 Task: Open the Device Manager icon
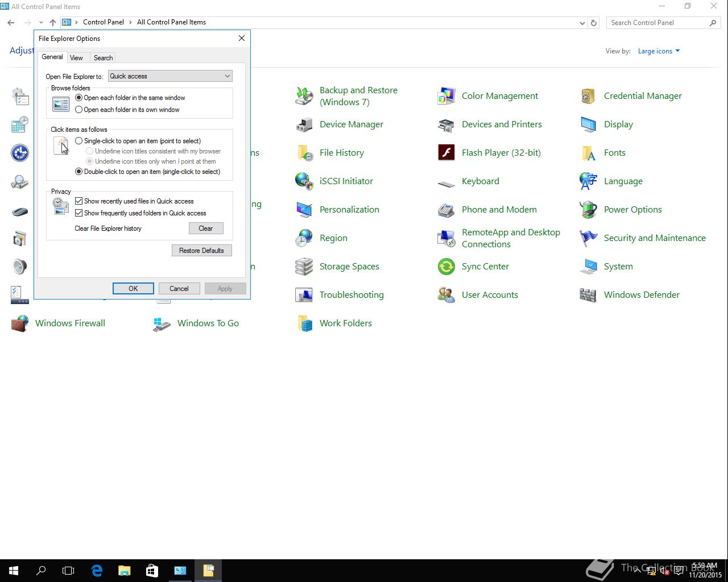point(304,124)
